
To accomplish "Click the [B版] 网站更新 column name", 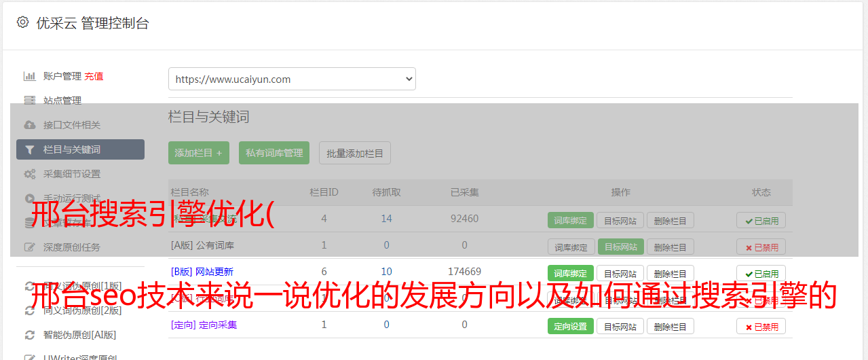I will click(202, 272).
